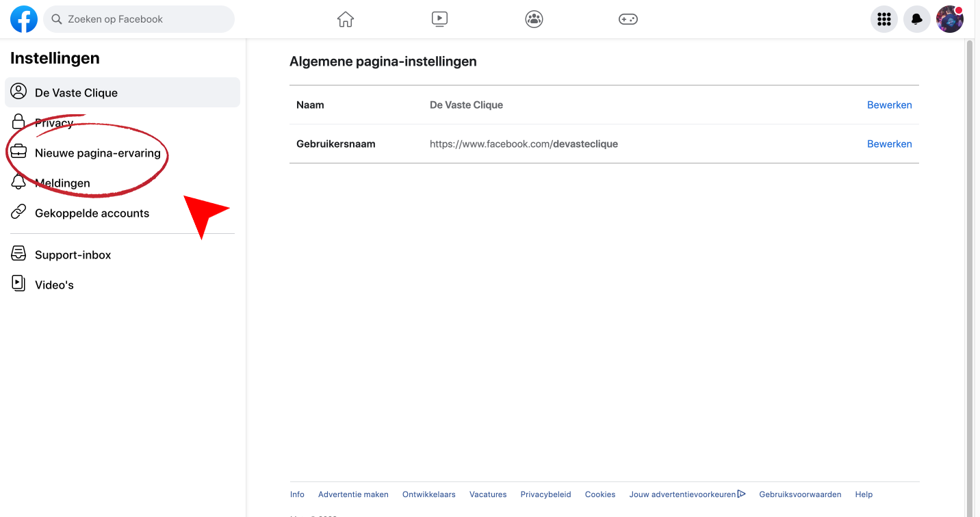Click the vertical page scrollbar
980x517 pixels.
969,278
